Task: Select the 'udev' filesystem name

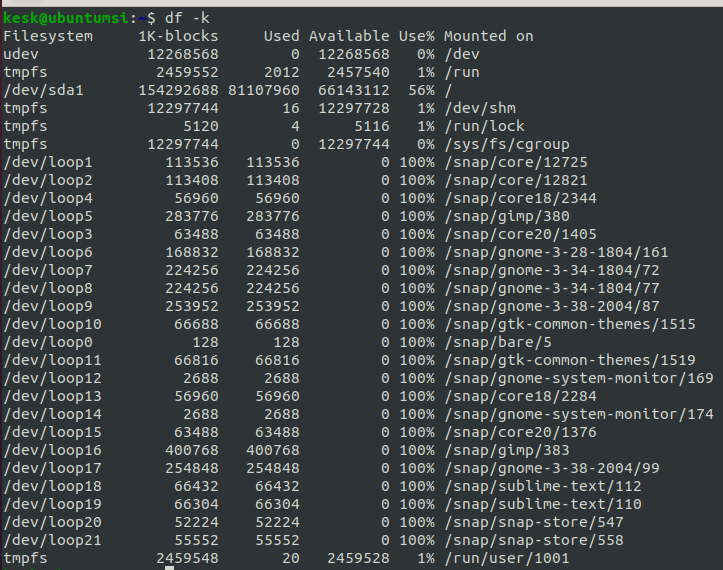Action: (x=21, y=54)
